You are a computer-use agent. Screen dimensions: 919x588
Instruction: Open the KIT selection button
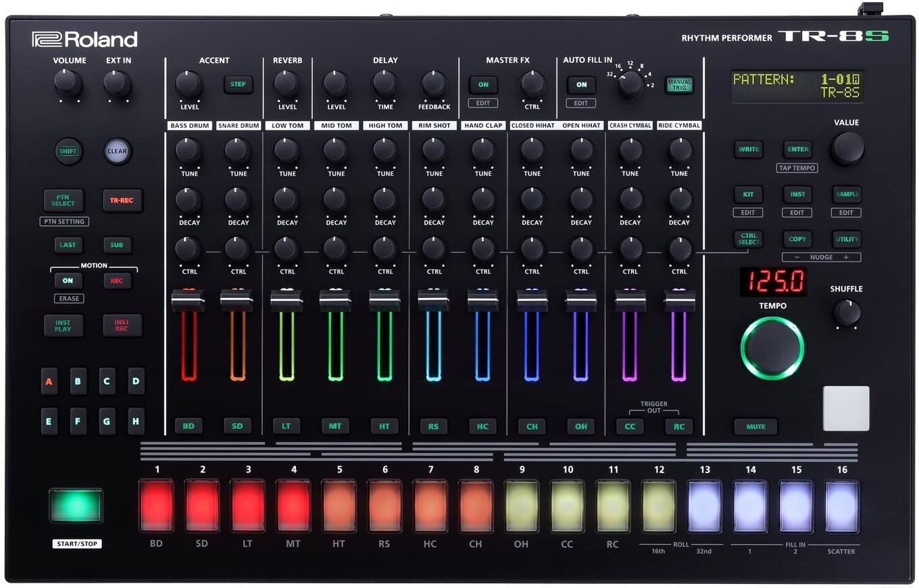tap(748, 194)
